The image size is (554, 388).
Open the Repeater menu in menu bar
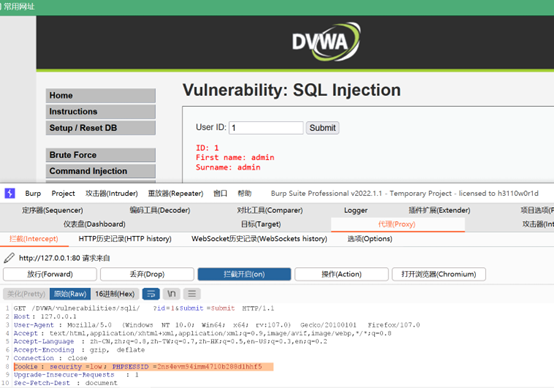point(176,194)
